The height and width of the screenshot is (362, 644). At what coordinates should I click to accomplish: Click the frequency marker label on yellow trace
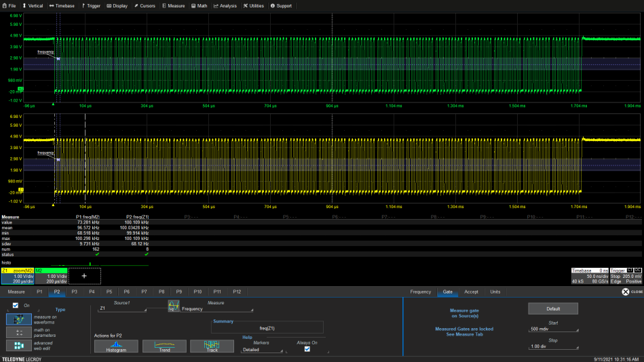click(45, 153)
